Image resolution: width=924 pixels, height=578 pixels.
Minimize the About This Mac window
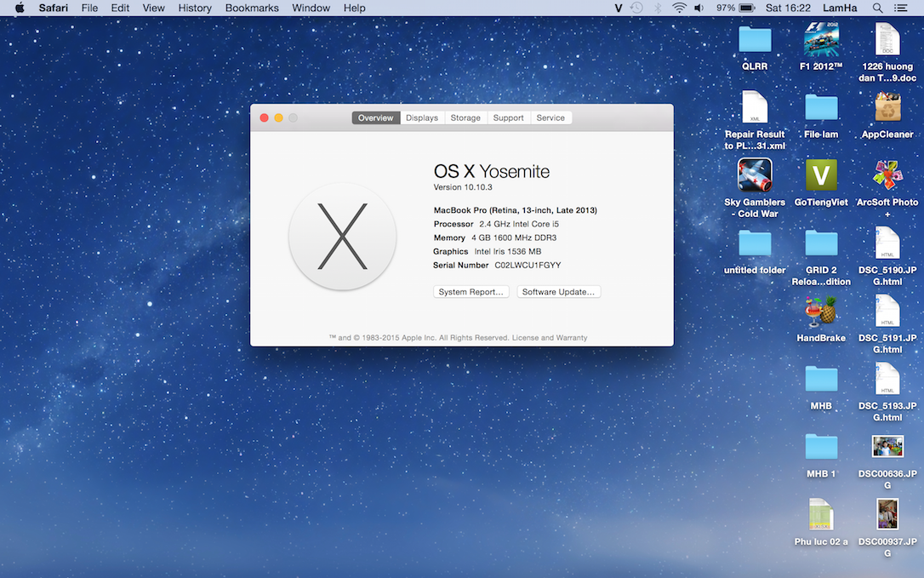coord(278,118)
